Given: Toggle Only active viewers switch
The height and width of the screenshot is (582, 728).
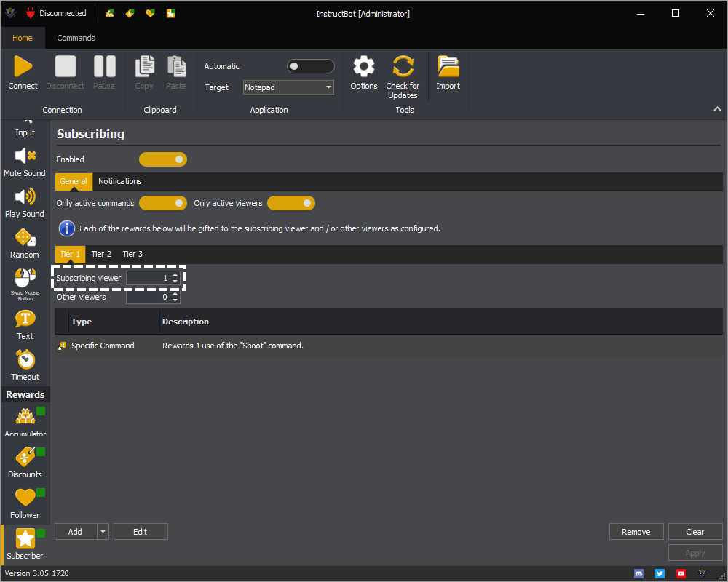Looking at the screenshot, I should click(291, 203).
